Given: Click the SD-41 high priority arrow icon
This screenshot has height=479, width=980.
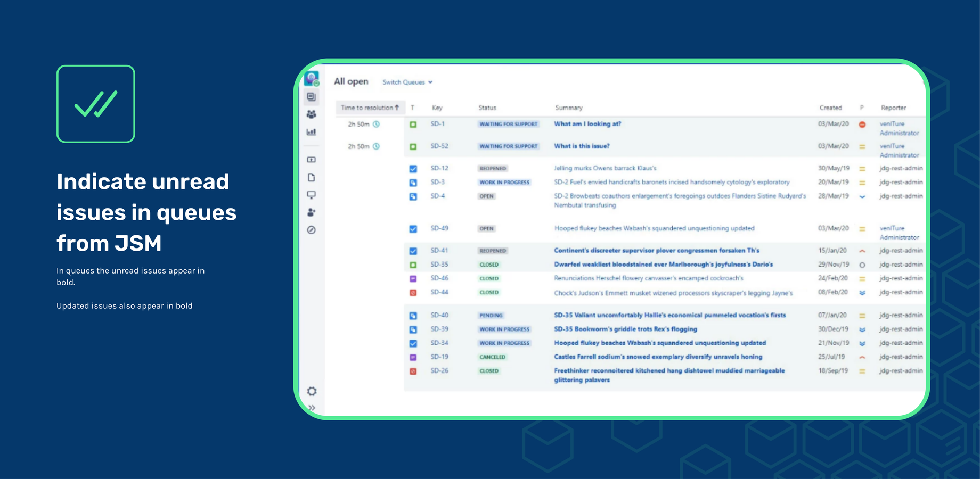Looking at the screenshot, I should [862, 251].
